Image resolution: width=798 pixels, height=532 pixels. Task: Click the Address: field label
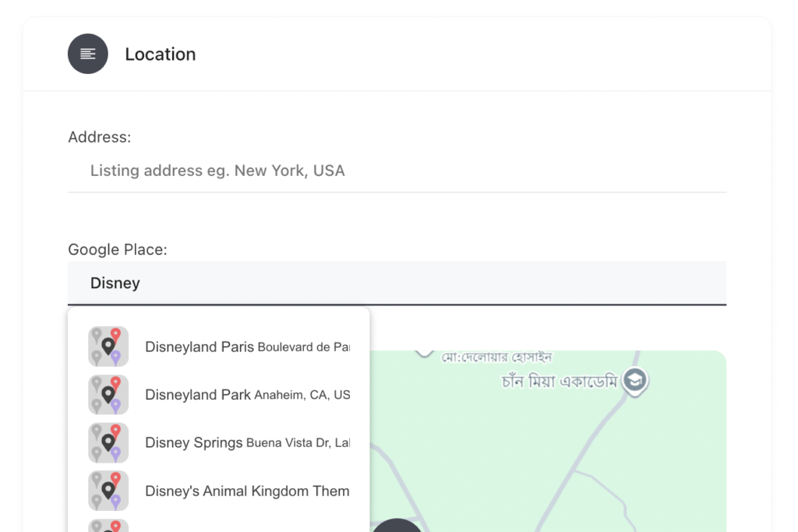pos(100,137)
